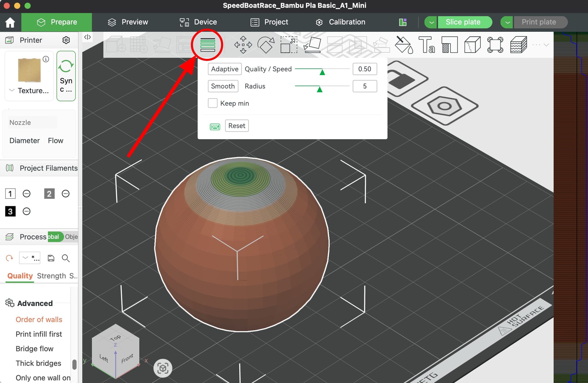Switch process toggle to Objects
The width and height of the screenshot is (588, 383).
tap(71, 237)
